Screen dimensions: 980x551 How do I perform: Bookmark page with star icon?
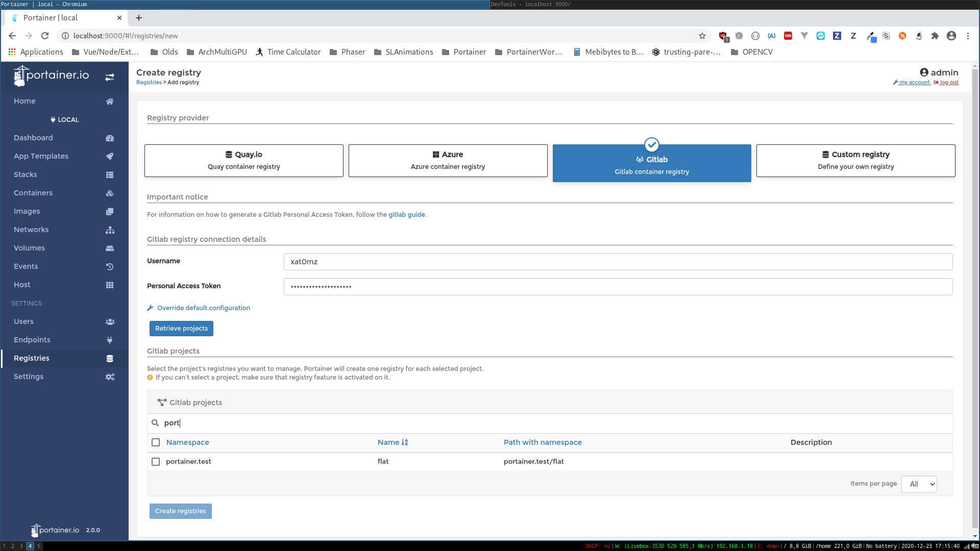(x=702, y=36)
